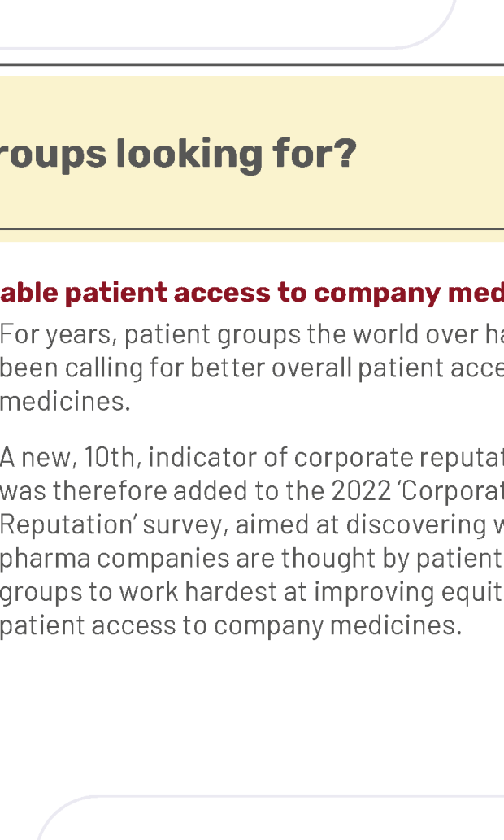Select the single word "medicines." line
The height and width of the screenshot is (840, 504).
tap(65, 401)
